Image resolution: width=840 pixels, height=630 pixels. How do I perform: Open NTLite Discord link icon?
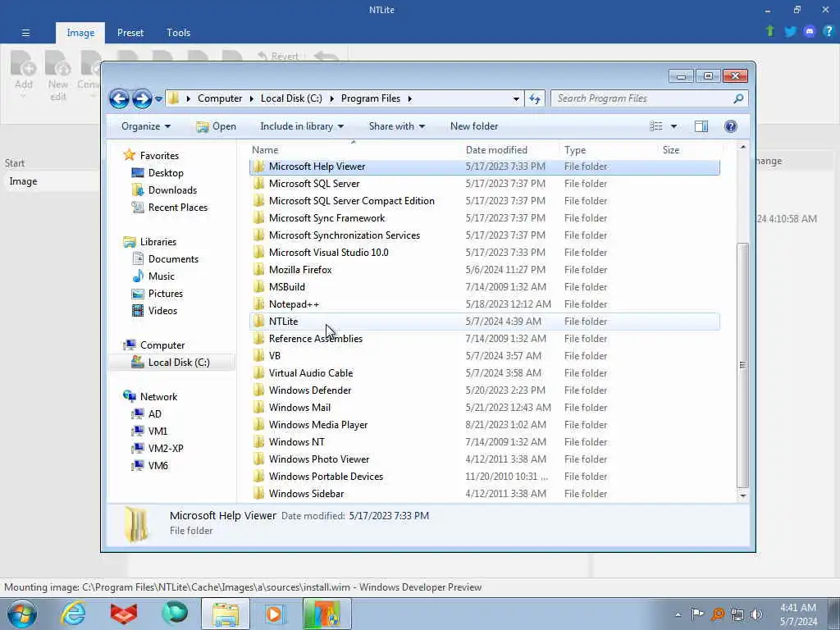(x=810, y=32)
